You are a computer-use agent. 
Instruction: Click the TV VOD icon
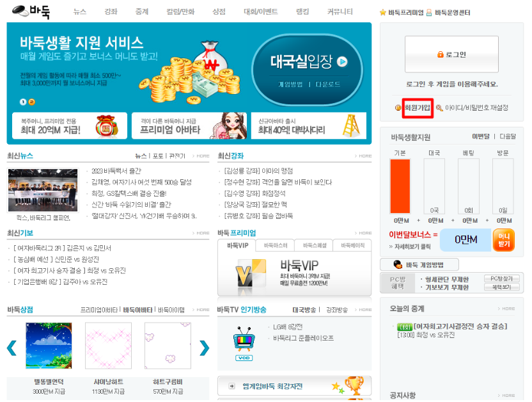(x=244, y=343)
